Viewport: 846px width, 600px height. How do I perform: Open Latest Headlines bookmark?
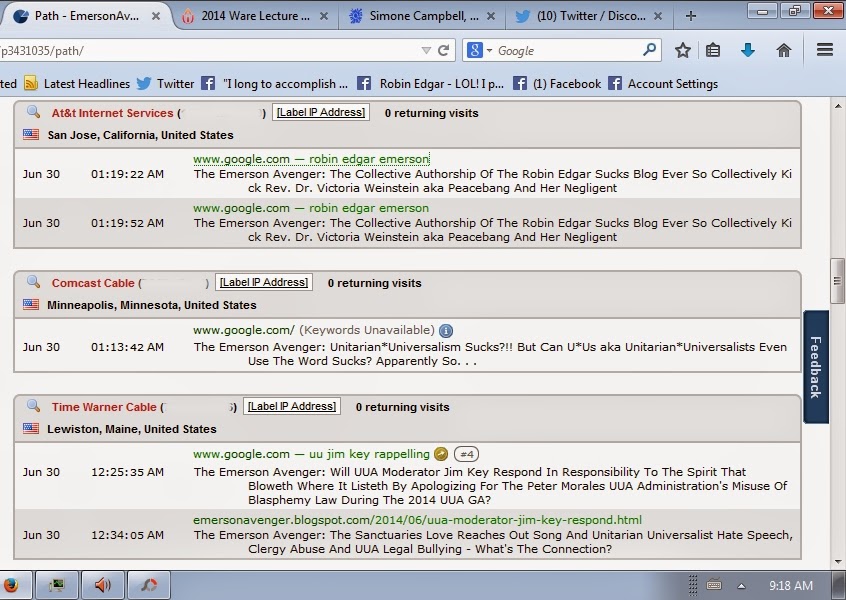tap(77, 84)
